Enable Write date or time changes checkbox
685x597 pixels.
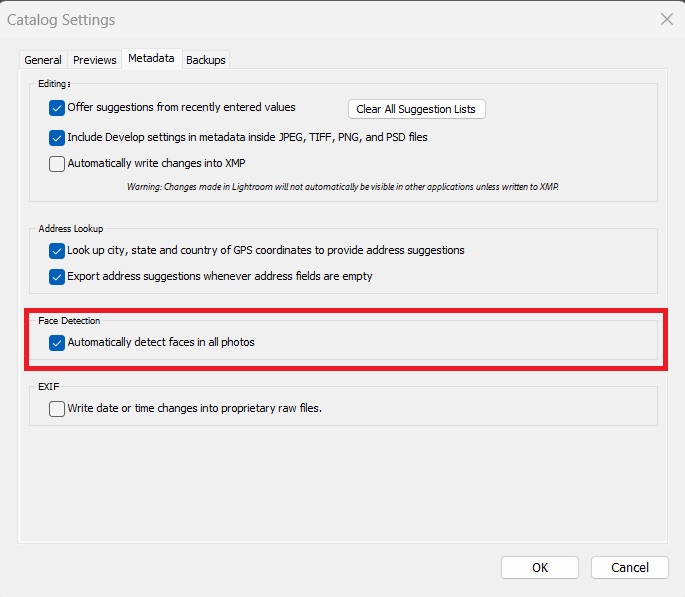(x=57, y=409)
